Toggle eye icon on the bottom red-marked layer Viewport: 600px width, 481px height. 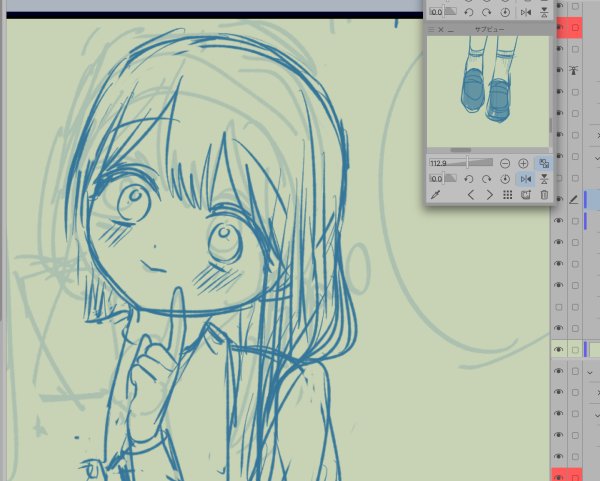(x=559, y=476)
